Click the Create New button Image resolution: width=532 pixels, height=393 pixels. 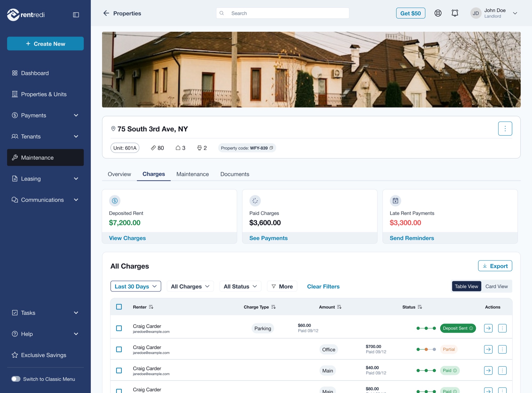pos(45,44)
